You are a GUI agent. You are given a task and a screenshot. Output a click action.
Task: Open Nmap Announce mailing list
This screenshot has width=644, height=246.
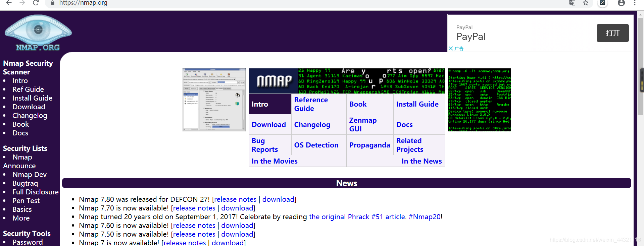(19, 162)
